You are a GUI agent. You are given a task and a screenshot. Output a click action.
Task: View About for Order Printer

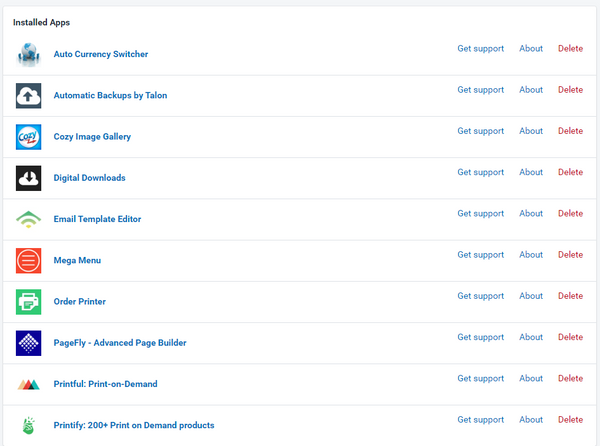point(531,296)
